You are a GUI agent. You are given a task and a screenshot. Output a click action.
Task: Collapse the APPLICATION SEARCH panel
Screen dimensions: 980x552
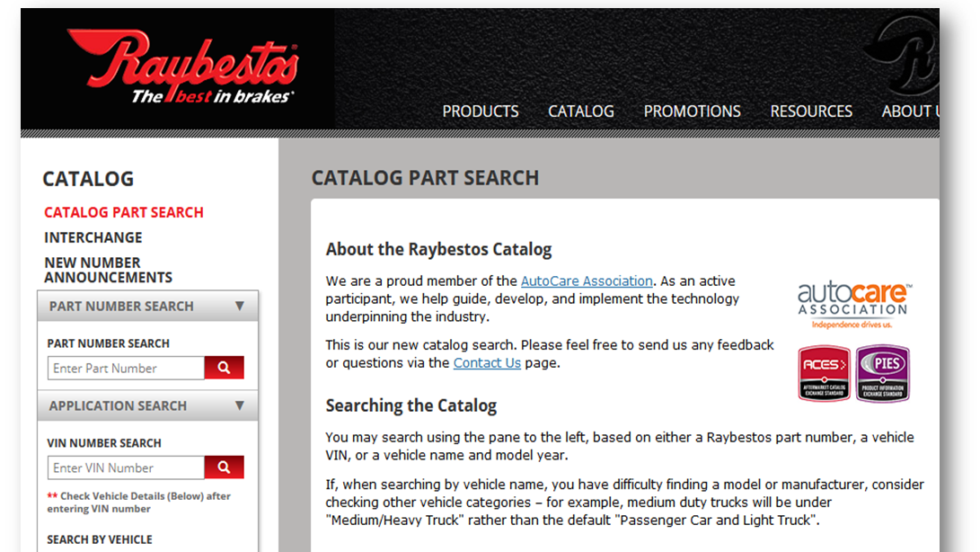pyautogui.click(x=240, y=405)
